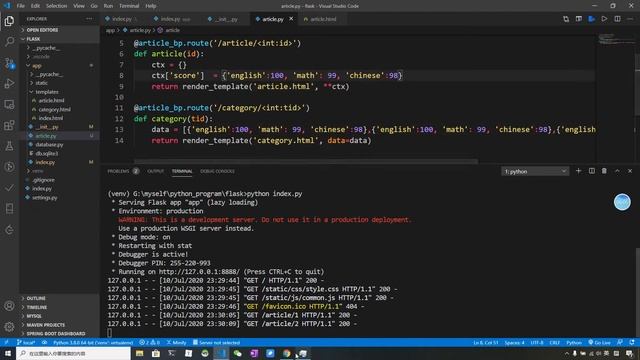Click the remote indicator in status bar
Image resolution: width=640 pixels, height=360 pixels.
(6, 342)
